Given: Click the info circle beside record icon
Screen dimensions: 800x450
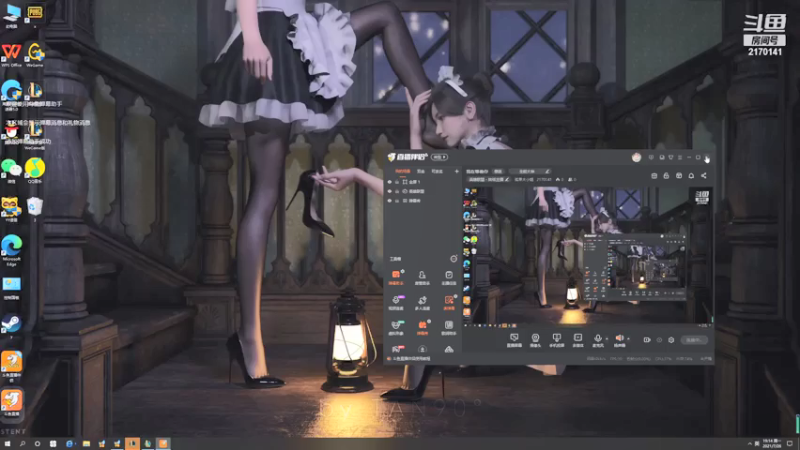Looking at the screenshot, I should point(659,340).
